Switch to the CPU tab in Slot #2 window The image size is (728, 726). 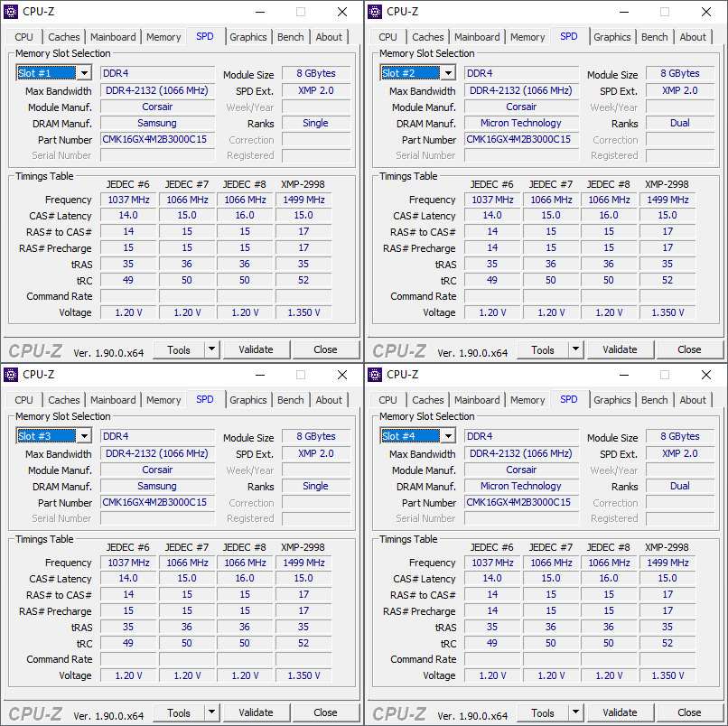point(387,37)
